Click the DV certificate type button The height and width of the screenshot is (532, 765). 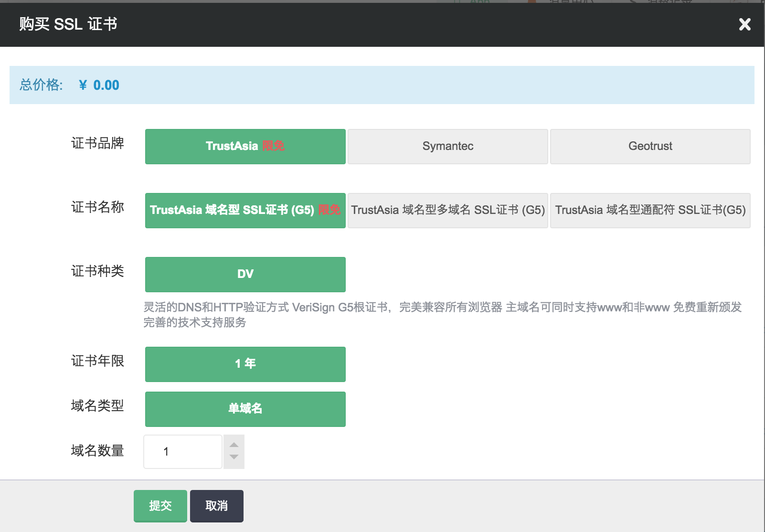(245, 275)
